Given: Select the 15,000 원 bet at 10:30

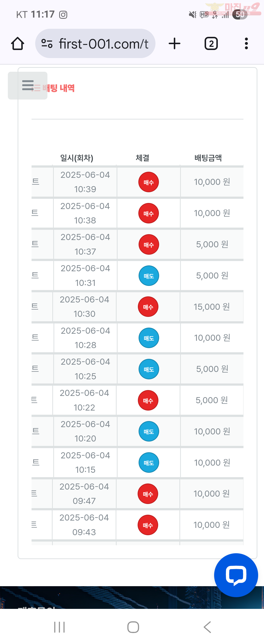Looking at the screenshot, I should click(x=212, y=307).
